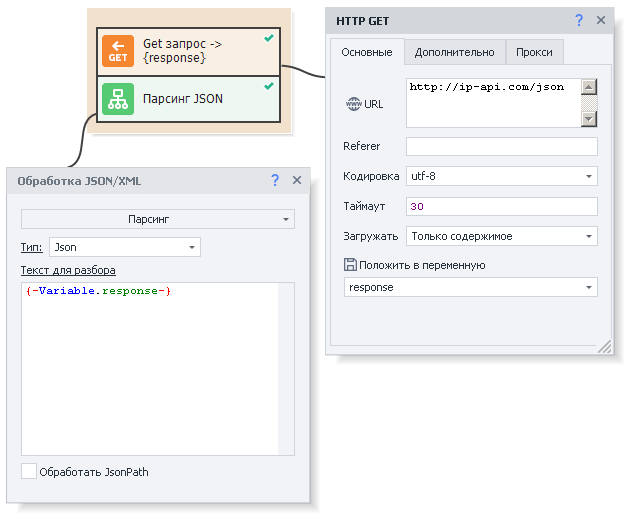Close the HTTP GET panel
Viewport: 626px width, 518px height.
pos(601,20)
